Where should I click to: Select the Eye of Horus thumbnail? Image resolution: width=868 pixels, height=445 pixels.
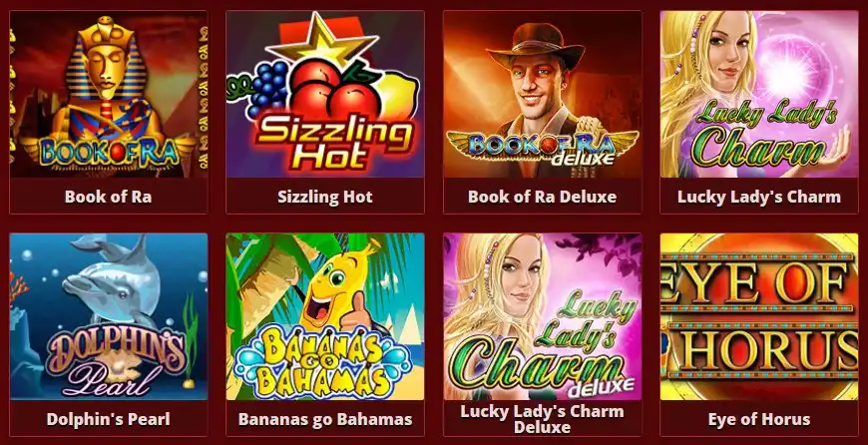coord(759,316)
